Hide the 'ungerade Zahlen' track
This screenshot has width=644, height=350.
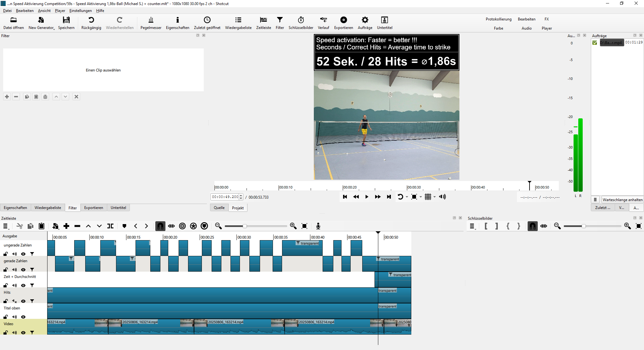point(23,254)
